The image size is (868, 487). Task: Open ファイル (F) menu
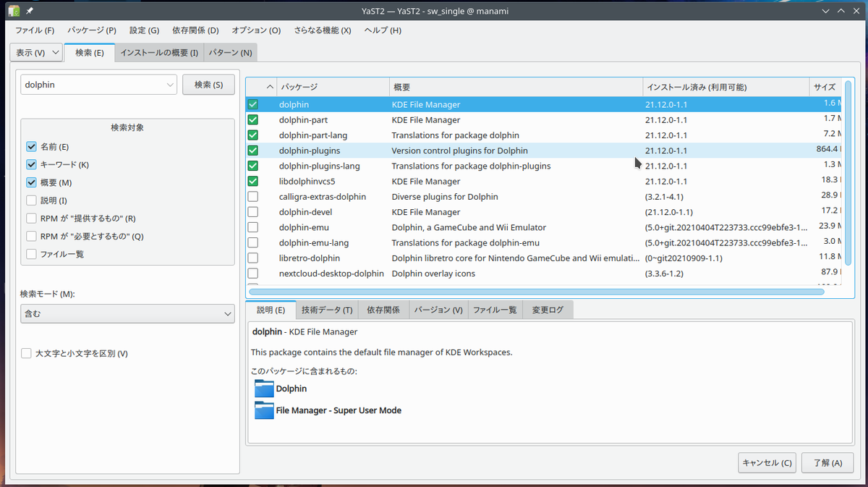[35, 30]
